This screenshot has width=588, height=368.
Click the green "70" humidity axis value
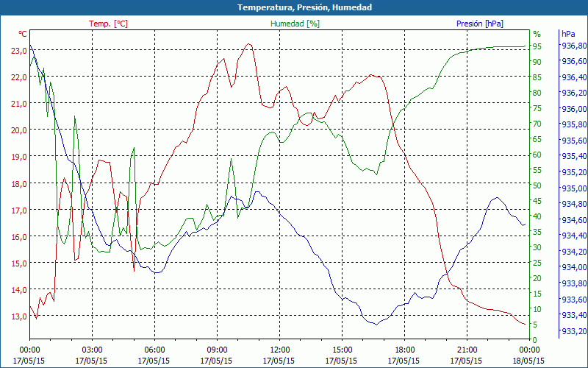[x=537, y=124]
